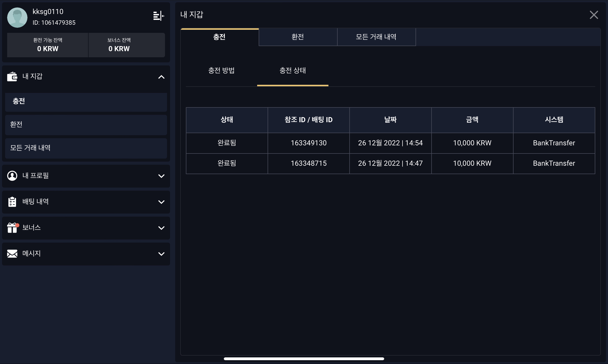Click the user avatar picture
Viewport: 608px width, 364px height.
(17, 17)
